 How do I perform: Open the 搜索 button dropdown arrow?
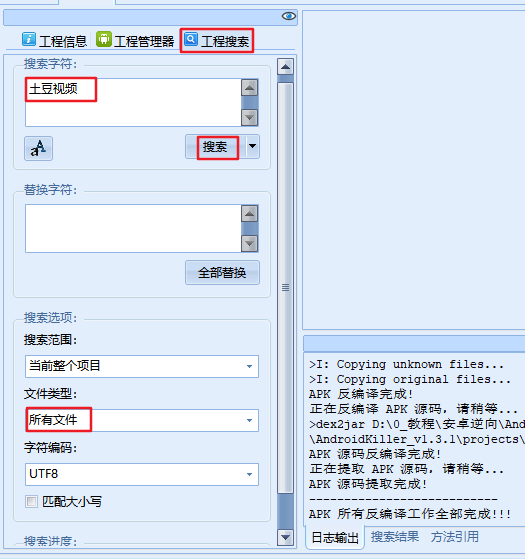click(x=253, y=146)
